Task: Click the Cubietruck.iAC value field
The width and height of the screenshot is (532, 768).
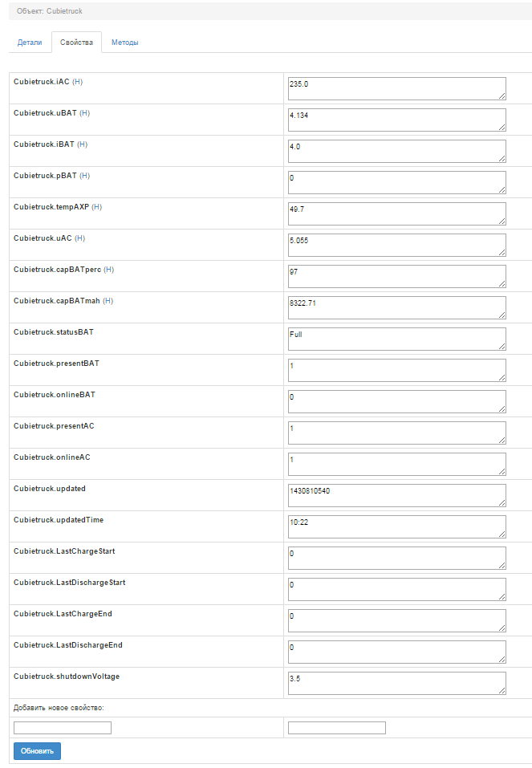Action: pyautogui.click(x=396, y=88)
